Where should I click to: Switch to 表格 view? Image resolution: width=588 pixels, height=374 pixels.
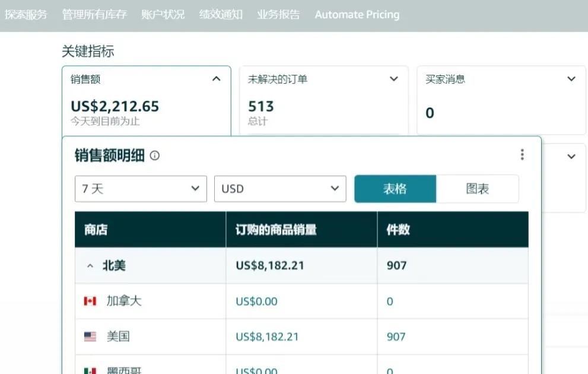point(395,189)
